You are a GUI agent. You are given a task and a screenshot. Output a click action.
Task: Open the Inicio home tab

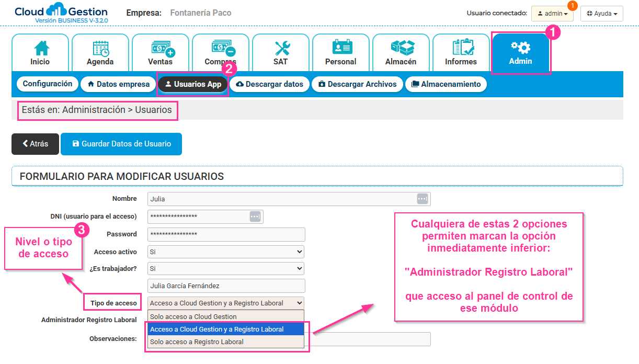tap(40, 53)
